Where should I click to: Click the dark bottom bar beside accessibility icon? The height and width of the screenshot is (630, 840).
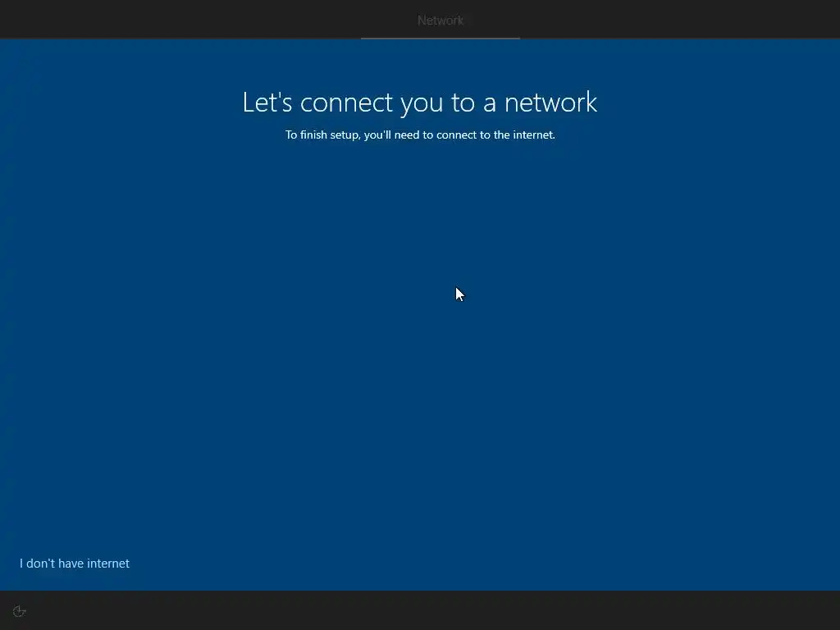point(428,610)
